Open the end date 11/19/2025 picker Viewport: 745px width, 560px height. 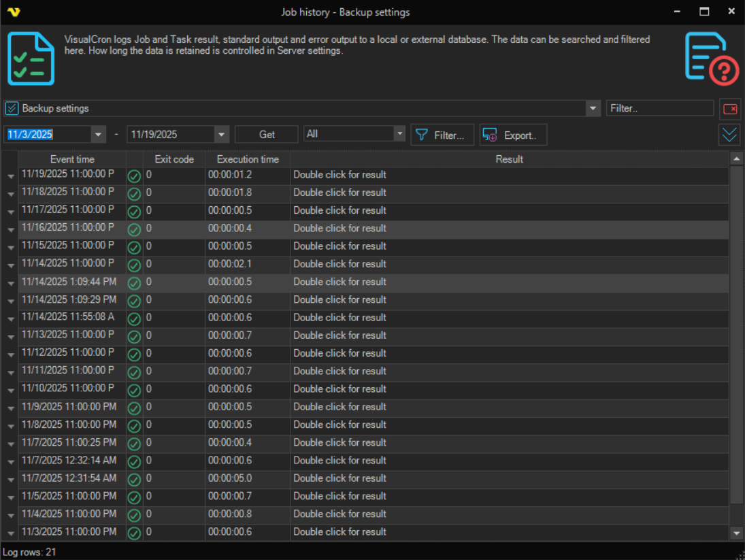(221, 135)
